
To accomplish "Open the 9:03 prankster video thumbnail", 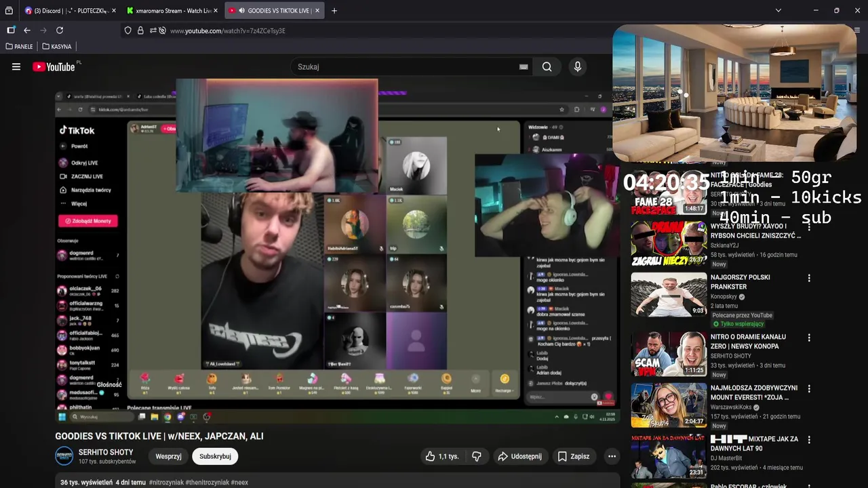I will point(669,295).
